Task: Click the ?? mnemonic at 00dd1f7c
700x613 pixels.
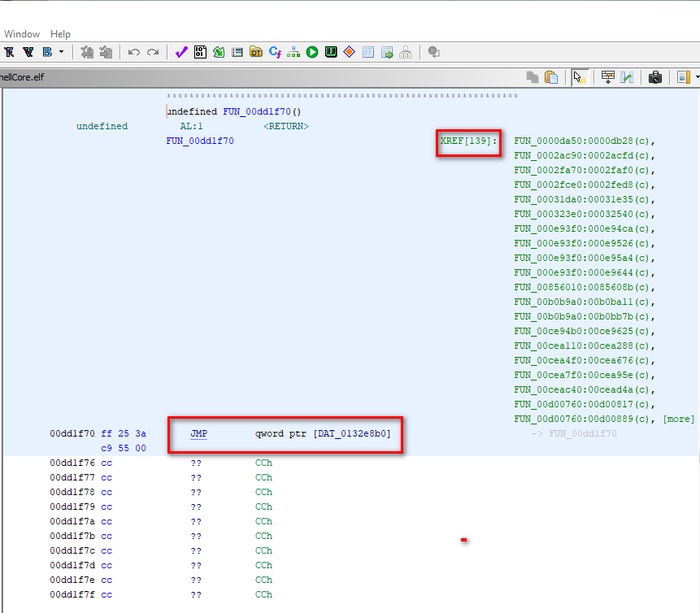Action: click(196, 551)
